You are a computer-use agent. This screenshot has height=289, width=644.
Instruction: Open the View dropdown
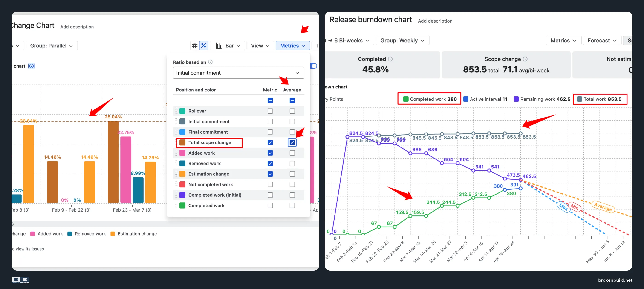260,46
